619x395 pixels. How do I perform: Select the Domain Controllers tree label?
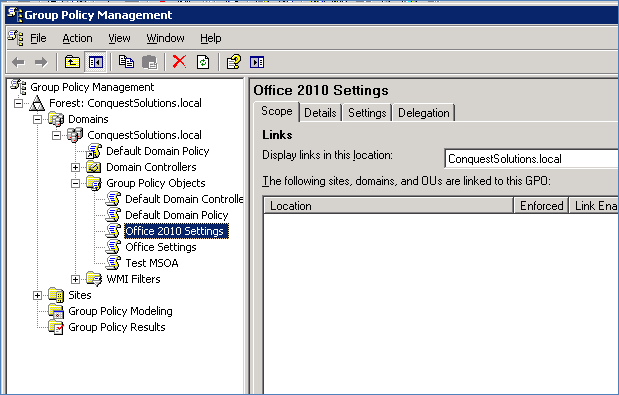point(151,167)
